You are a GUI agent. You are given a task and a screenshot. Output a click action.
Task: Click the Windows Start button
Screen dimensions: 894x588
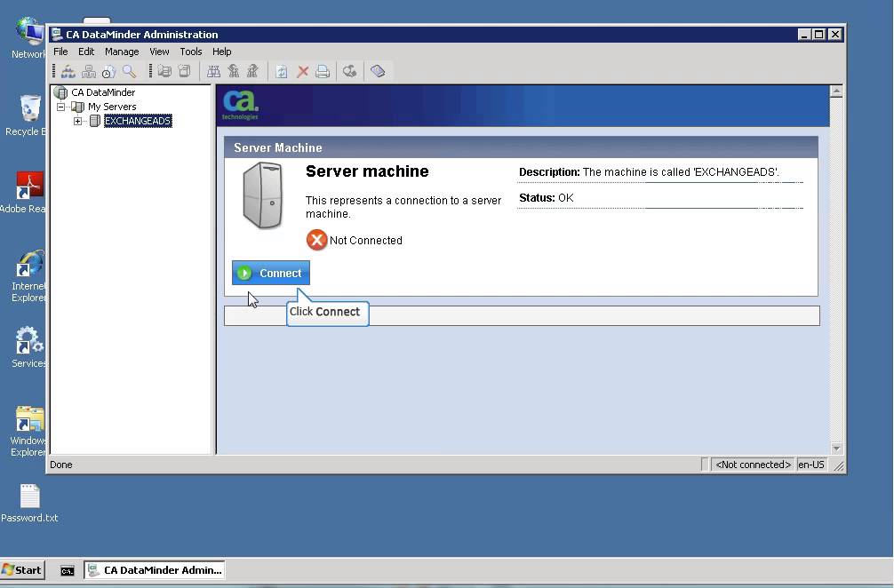tap(22, 570)
